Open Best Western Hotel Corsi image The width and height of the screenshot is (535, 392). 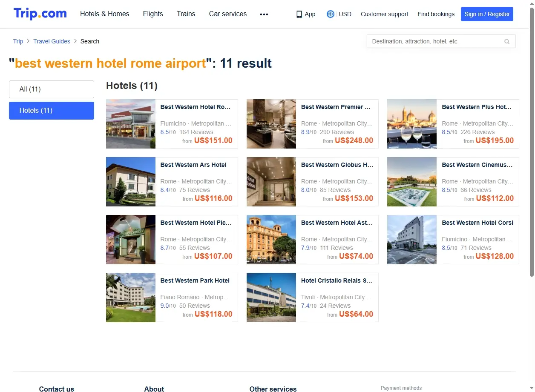point(412,240)
